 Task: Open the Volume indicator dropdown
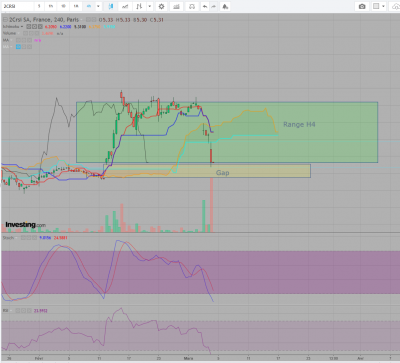19,33
